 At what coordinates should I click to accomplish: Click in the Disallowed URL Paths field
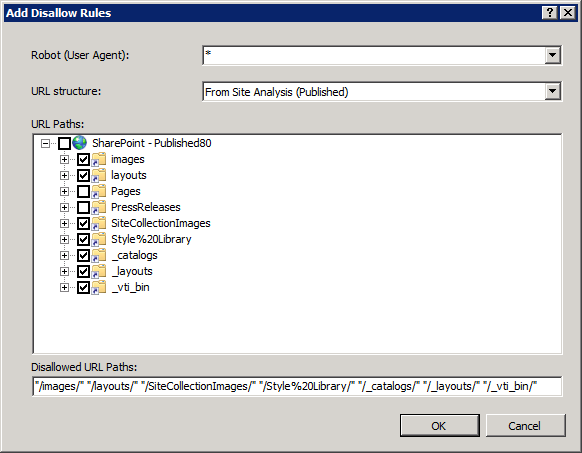297,386
